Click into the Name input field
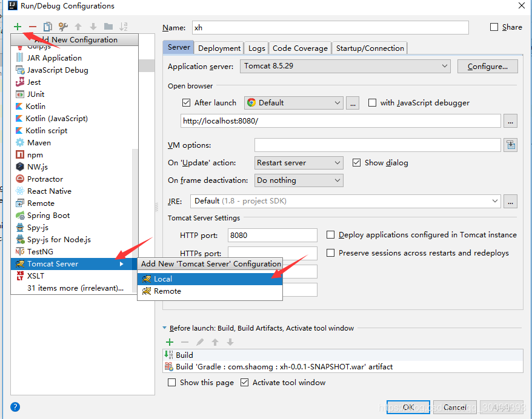 pos(330,28)
